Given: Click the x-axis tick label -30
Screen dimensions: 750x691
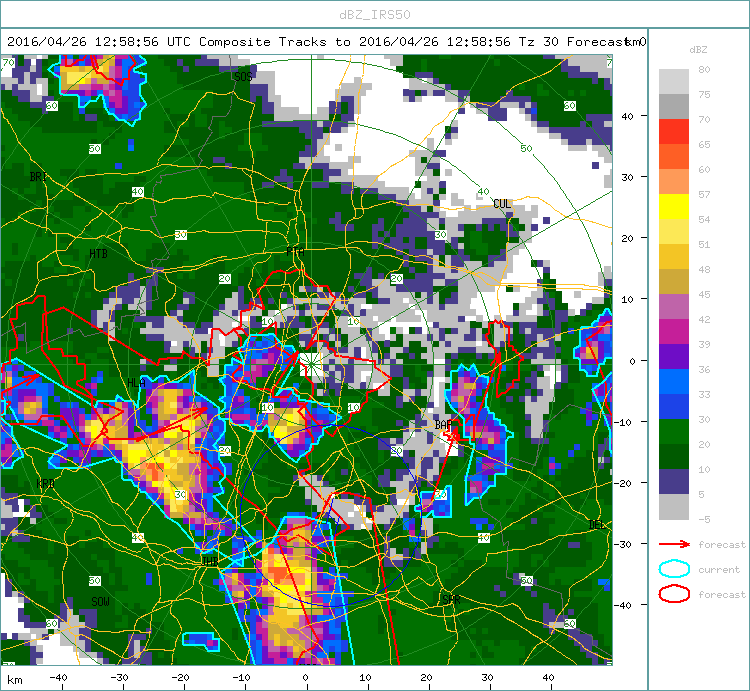Looking at the screenshot, I should coord(119,677).
